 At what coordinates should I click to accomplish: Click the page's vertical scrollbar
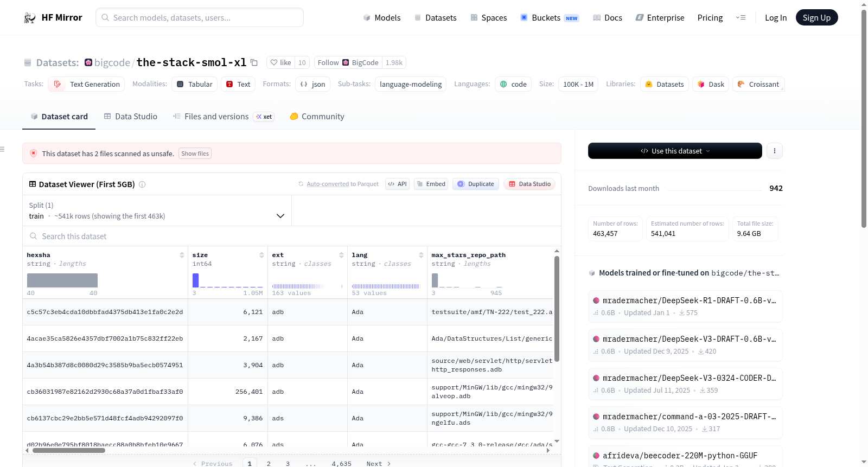864,118
